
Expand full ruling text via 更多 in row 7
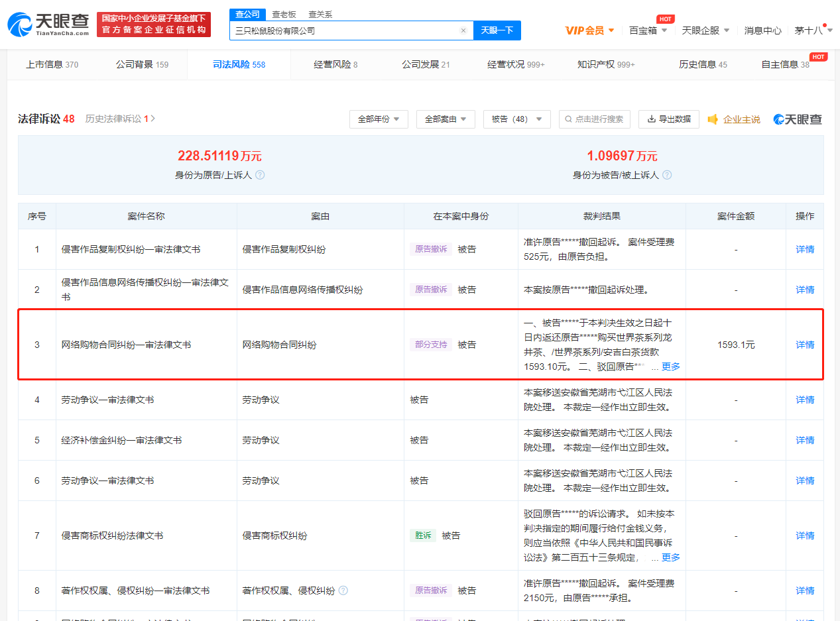coord(671,557)
